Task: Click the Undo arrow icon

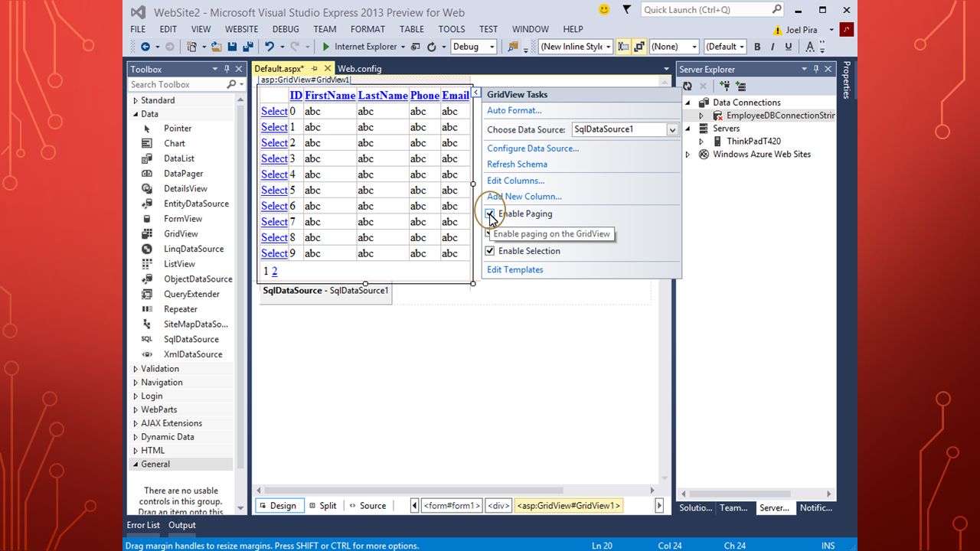Action: tap(269, 47)
